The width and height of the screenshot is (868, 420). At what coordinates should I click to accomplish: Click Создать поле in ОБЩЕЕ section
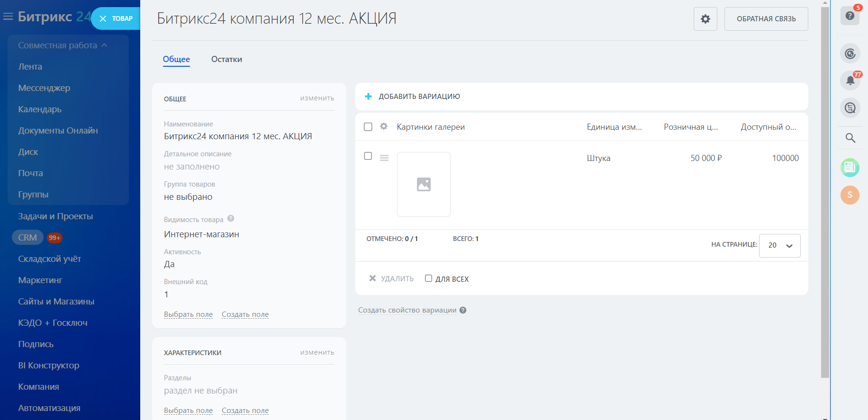tap(245, 314)
